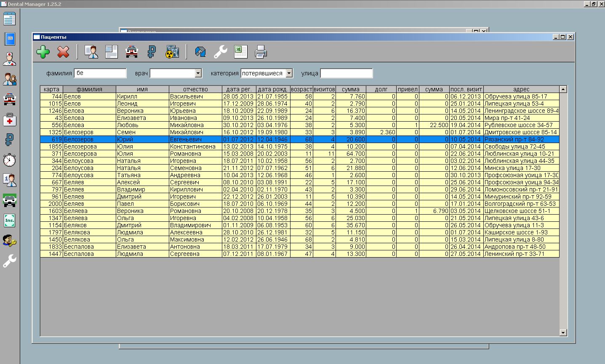Screen dimensions: 605x364
Task: Click the red X delete patient icon
Action: (x=63, y=52)
